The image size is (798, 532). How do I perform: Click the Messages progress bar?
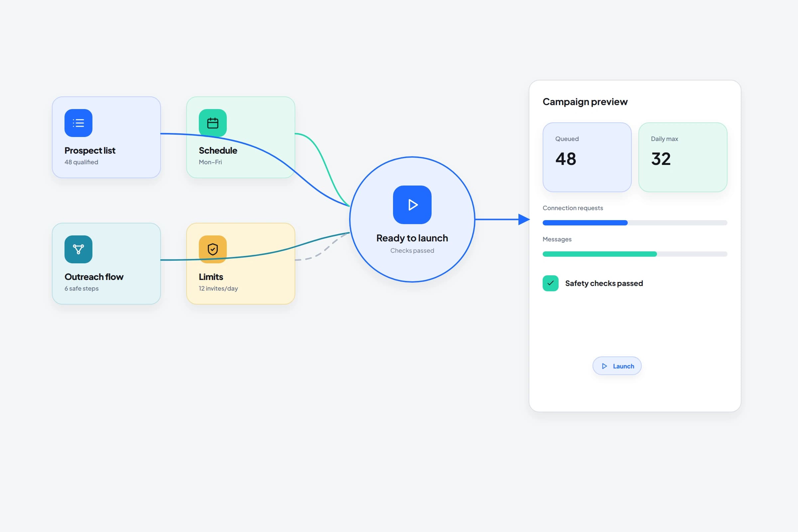(x=635, y=254)
